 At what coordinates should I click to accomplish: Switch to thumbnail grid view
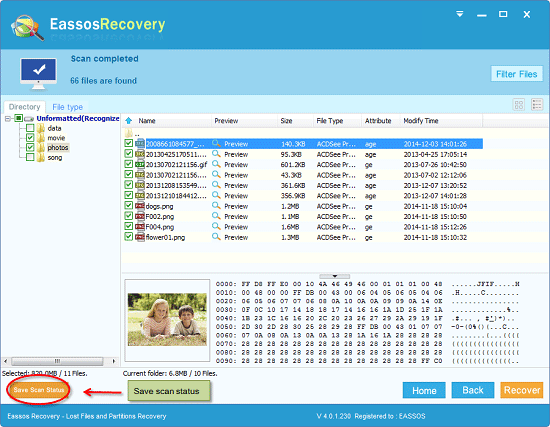[519, 105]
